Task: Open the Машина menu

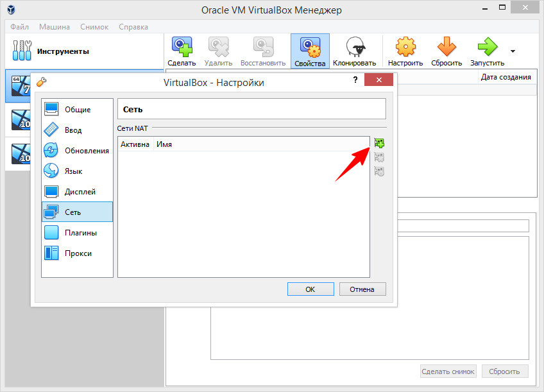Action: (54, 27)
